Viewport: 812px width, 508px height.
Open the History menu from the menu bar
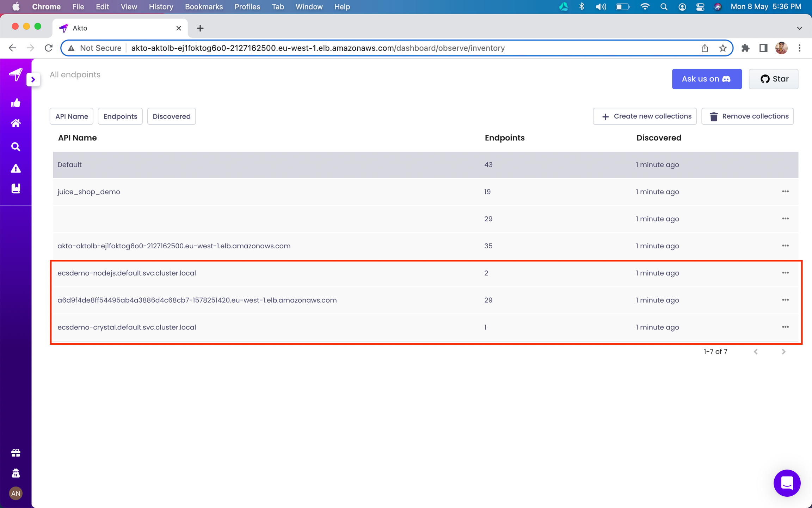(x=161, y=7)
